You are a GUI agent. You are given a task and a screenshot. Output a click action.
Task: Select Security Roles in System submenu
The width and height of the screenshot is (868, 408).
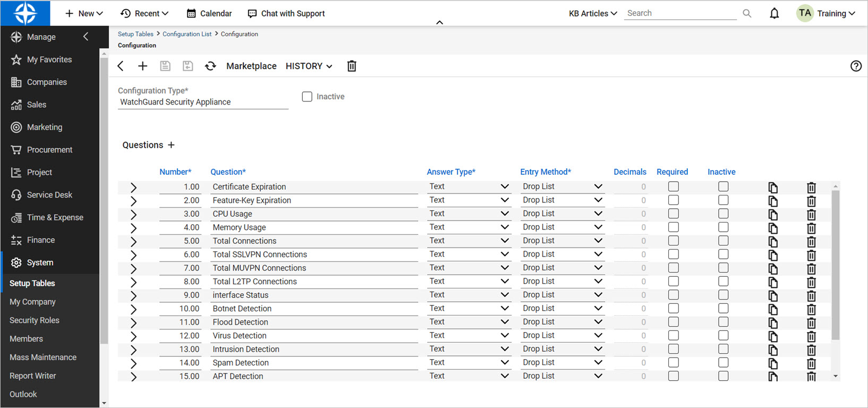[35, 320]
